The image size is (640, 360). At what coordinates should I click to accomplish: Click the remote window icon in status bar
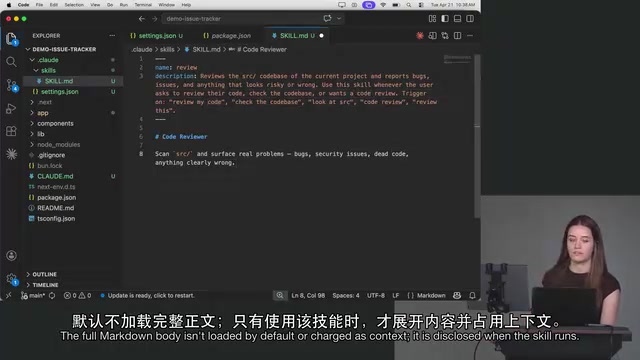click(x=9, y=296)
